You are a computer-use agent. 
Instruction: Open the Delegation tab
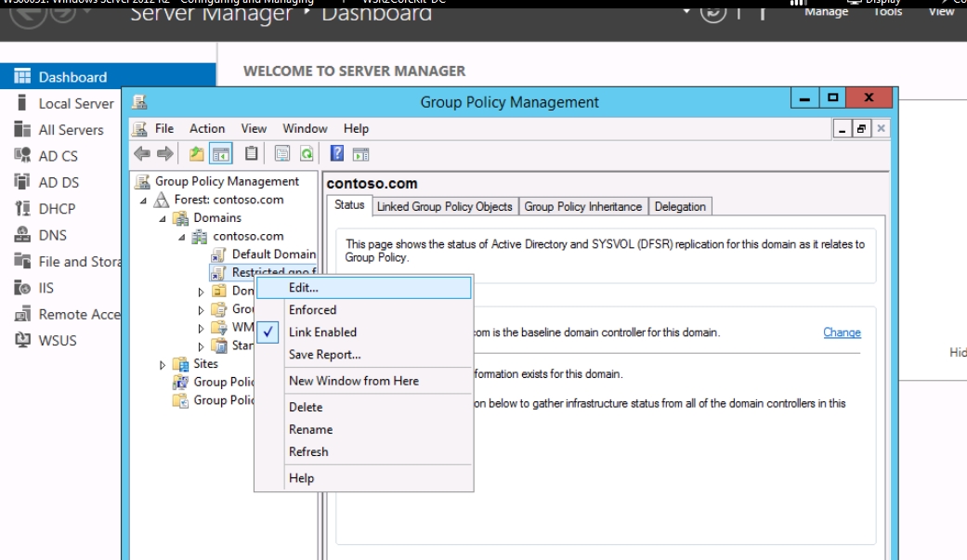point(680,206)
